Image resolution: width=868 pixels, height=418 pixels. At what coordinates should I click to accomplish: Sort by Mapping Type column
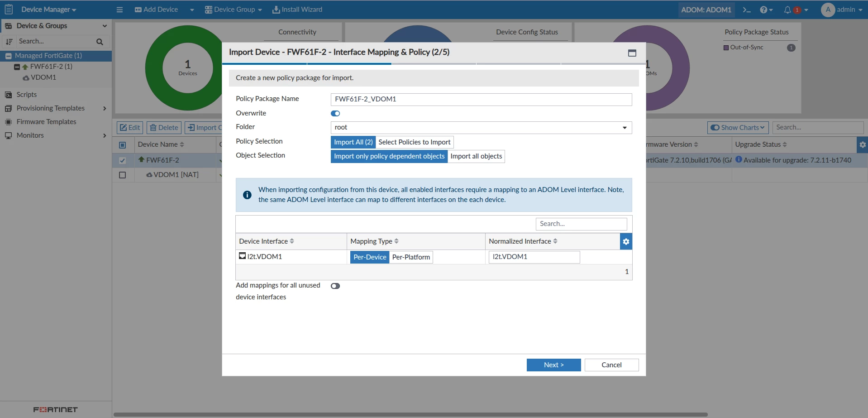(x=396, y=241)
